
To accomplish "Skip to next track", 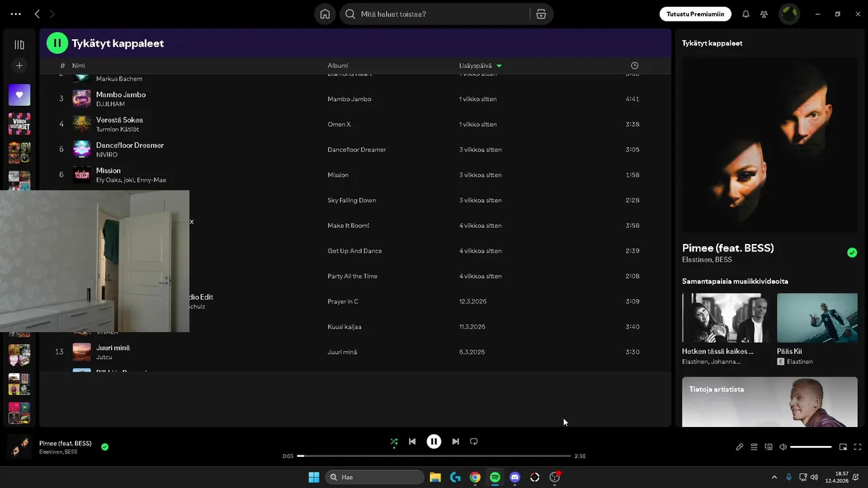I will 456,441.
